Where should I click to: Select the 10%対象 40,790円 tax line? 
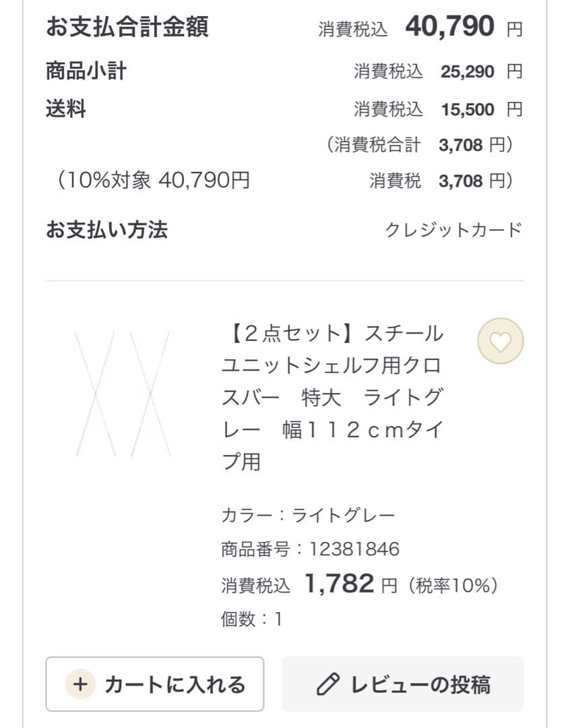click(154, 181)
